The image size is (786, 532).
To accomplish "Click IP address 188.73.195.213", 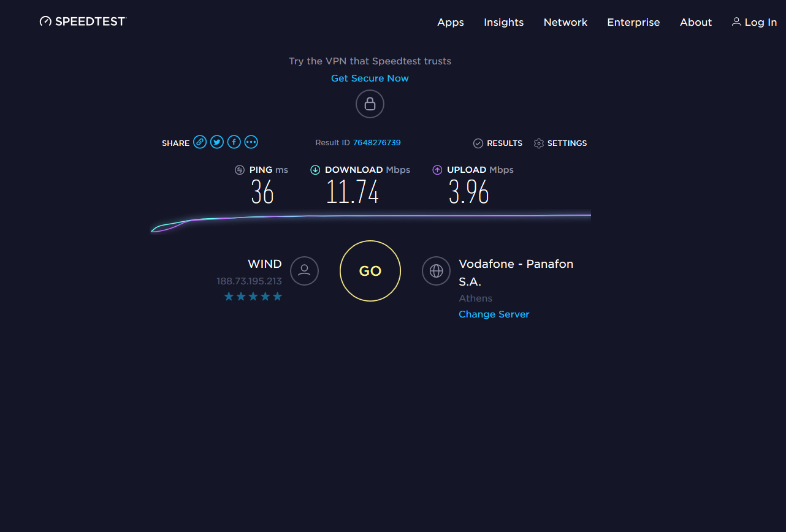I will pyautogui.click(x=249, y=281).
